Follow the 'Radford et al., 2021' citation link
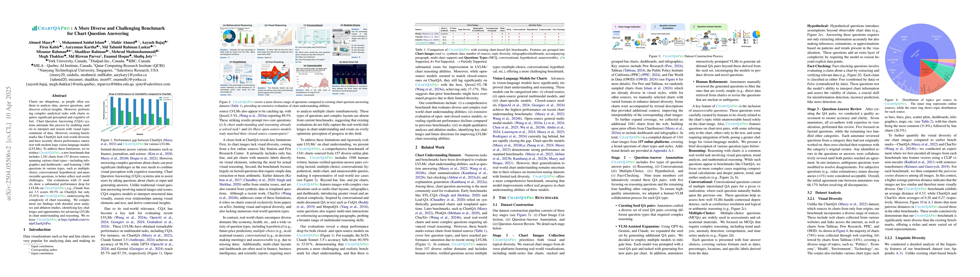This screenshot has height=277, width=980. click(920, 162)
